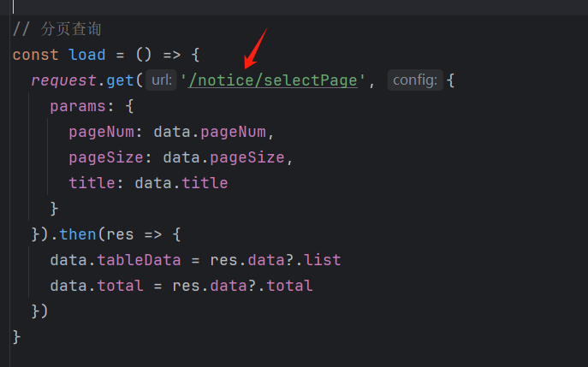Click the 'load' function name
The width and height of the screenshot is (588, 367).
[x=87, y=55]
